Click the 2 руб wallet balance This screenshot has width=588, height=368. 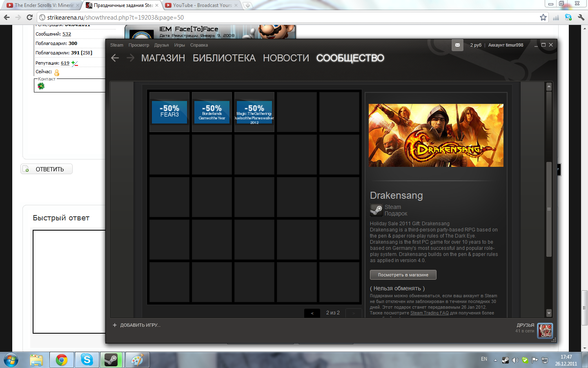point(476,45)
